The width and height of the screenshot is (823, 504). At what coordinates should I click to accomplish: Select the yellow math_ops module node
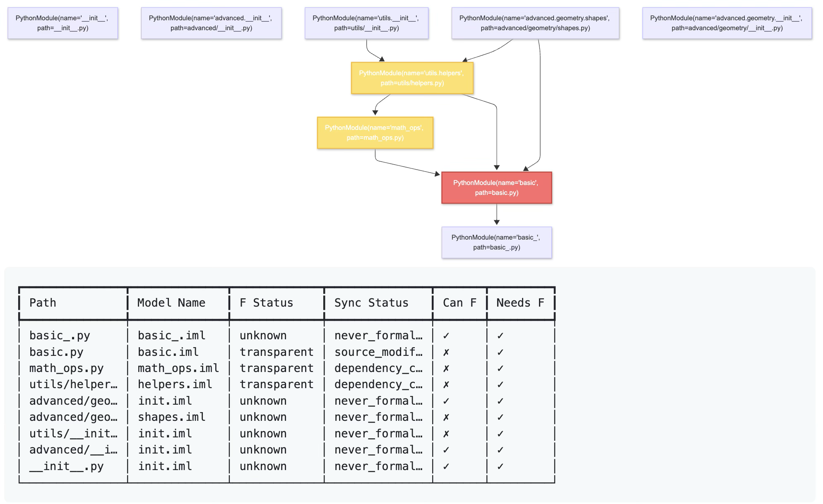tap(375, 132)
